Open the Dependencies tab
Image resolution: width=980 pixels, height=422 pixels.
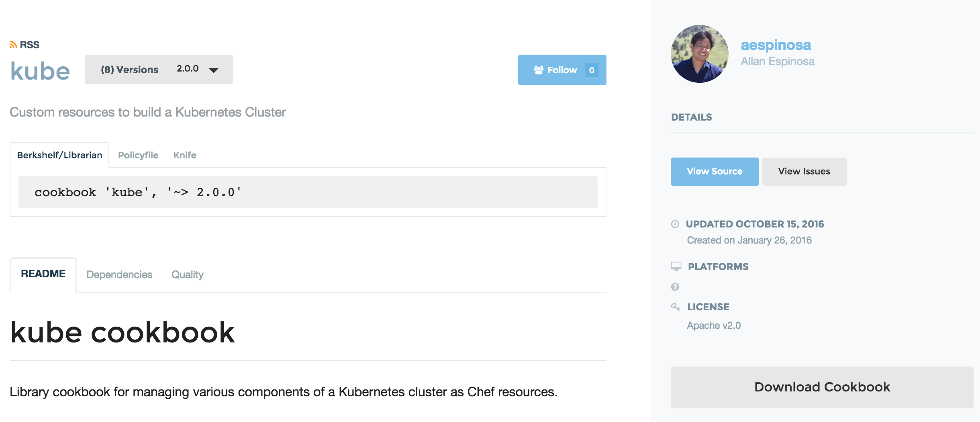point(119,275)
